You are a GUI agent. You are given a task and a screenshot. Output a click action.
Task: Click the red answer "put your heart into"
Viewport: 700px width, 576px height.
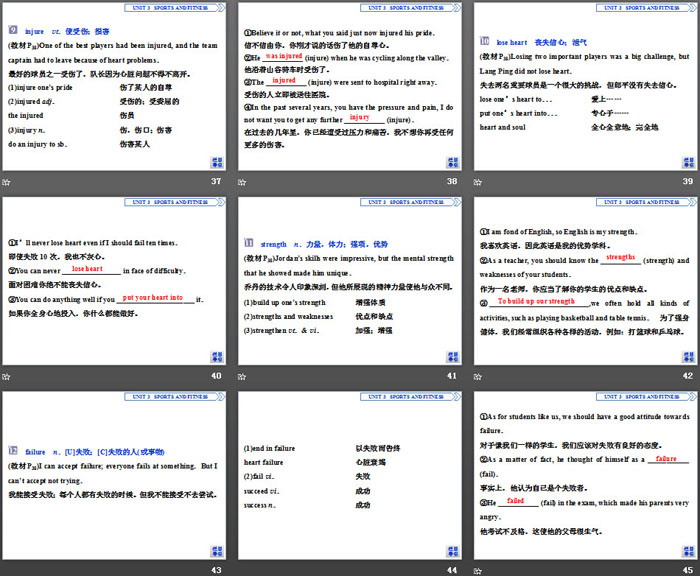[x=153, y=297]
